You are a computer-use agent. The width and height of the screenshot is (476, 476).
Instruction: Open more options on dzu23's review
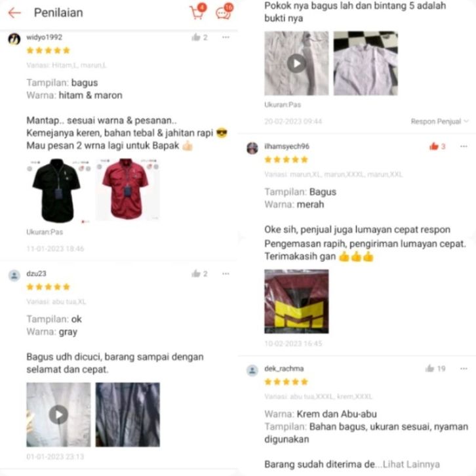(226, 274)
